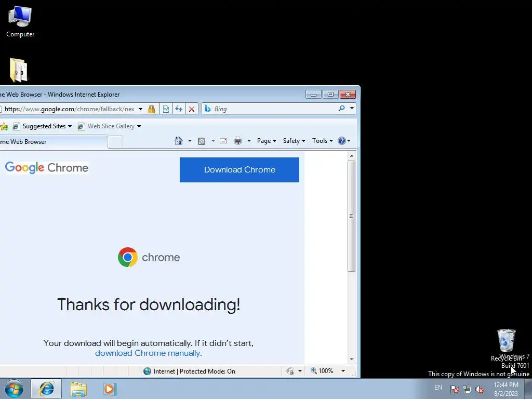
Task: Click the security lock icon in address bar
Action: coord(151,109)
